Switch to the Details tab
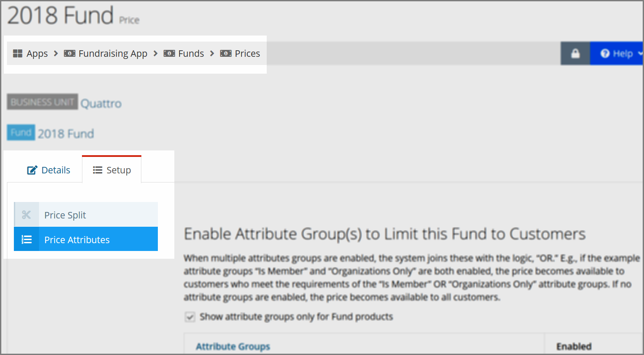 pyautogui.click(x=49, y=170)
